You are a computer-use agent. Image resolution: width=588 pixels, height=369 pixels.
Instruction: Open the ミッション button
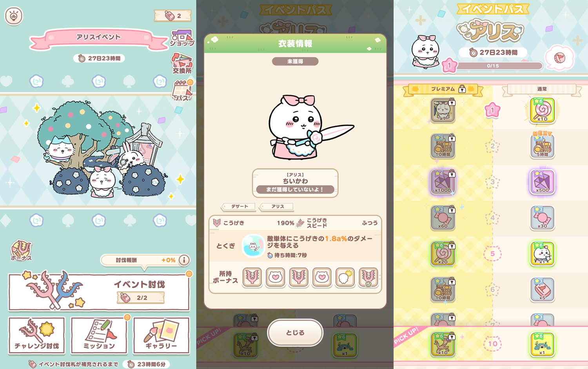(99, 335)
